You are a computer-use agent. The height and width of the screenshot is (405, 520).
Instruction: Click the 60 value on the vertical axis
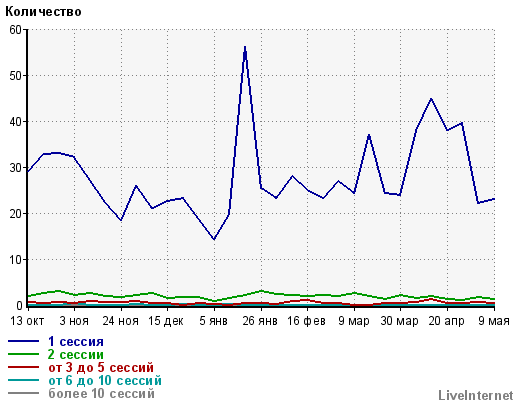pyautogui.click(x=15, y=30)
